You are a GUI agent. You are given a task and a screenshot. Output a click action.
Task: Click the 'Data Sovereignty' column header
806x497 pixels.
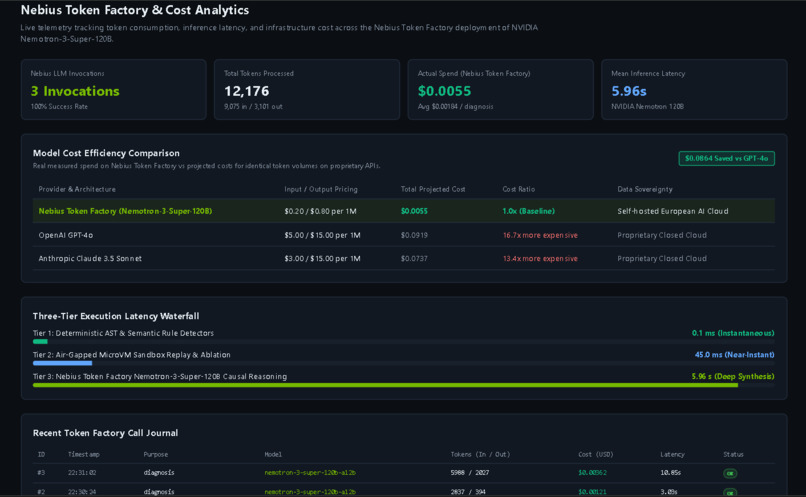645,189
